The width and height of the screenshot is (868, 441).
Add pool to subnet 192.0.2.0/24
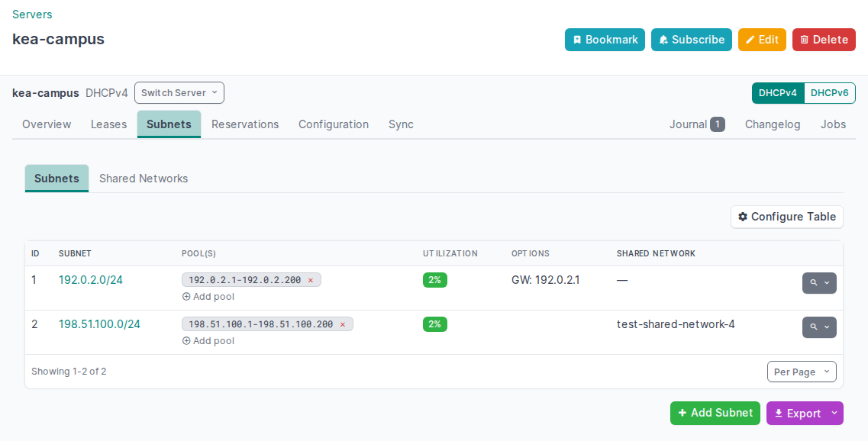[208, 297]
